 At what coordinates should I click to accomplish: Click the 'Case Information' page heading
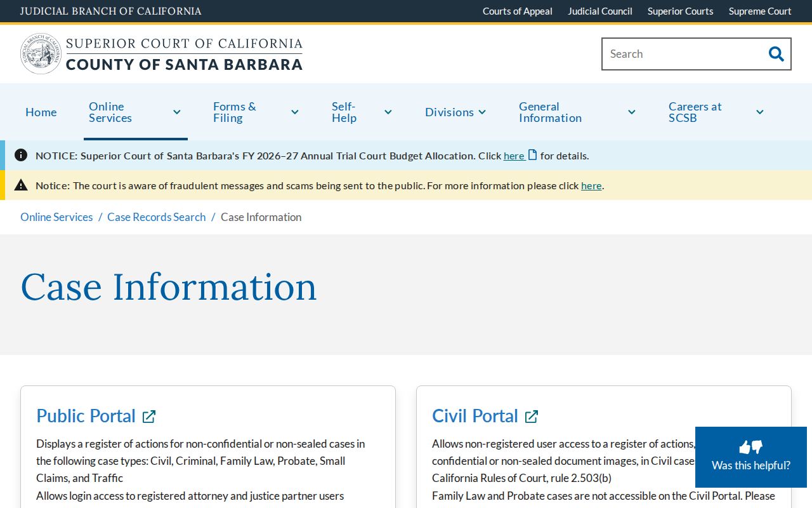coord(169,286)
